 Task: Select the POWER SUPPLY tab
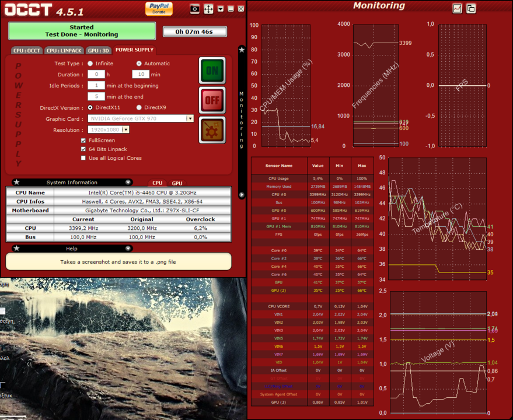(x=134, y=50)
